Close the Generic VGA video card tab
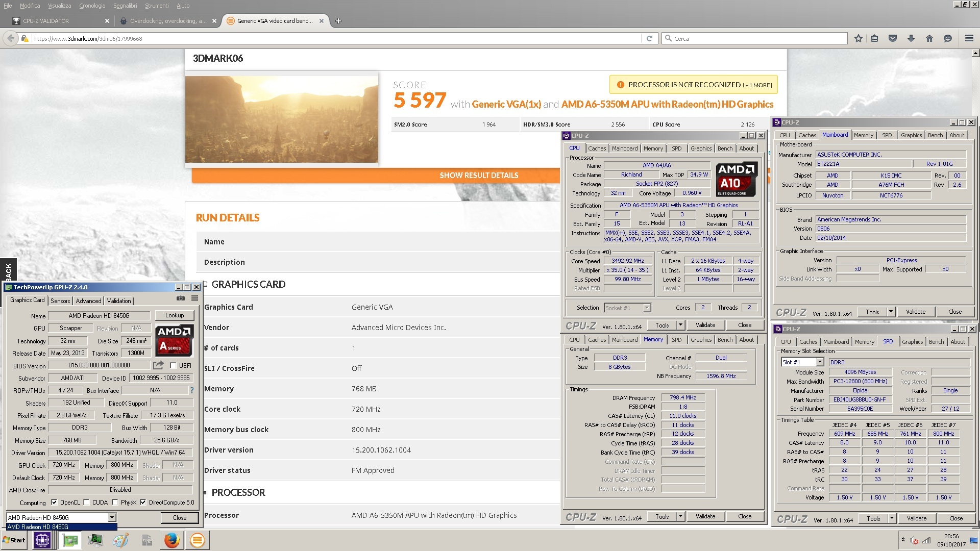980x551 pixels. pos(322,21)
